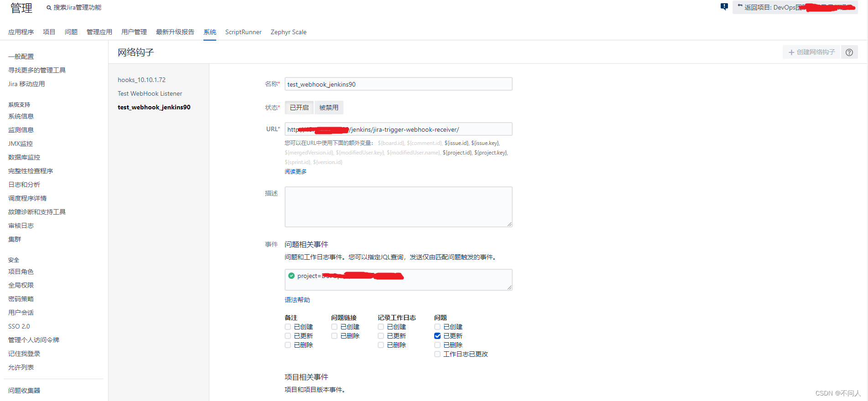Image resolution: width=868 pixels, height=401 pixels.
Task: Click the JQL query textarea
Action: click(x=399, y=280)
